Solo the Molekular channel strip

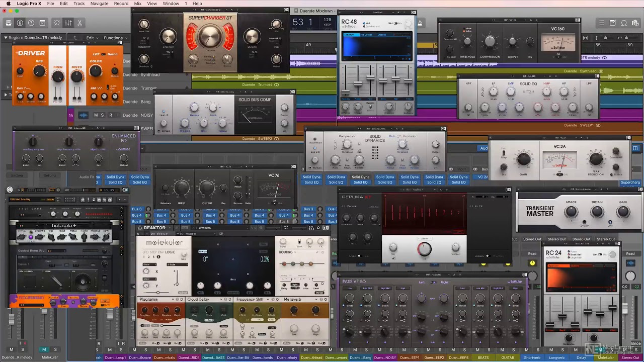pos(55,349)
